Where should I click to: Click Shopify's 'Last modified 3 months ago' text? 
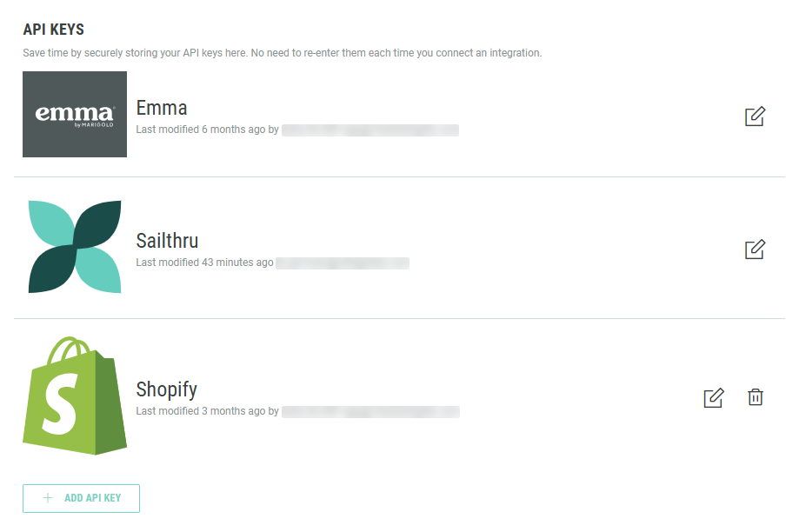tap(207, 411)
